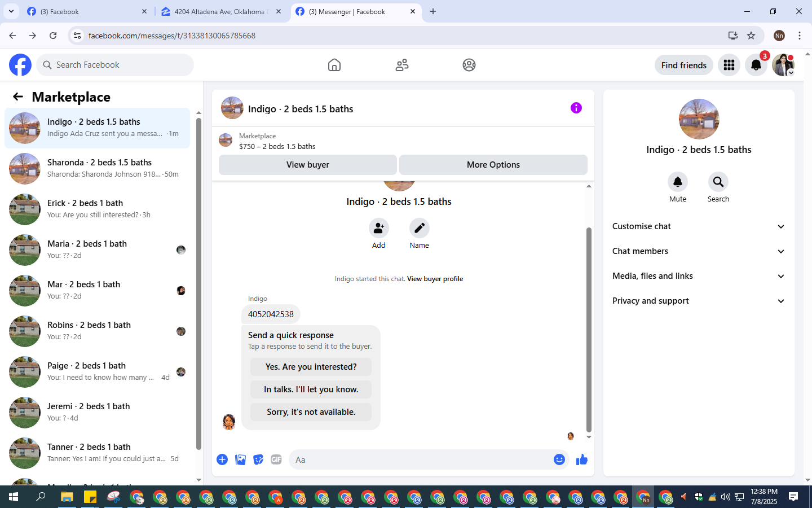
Task: Open the Tanner 2 beds 1 bath conversation
Action: [x=97, y=453]
